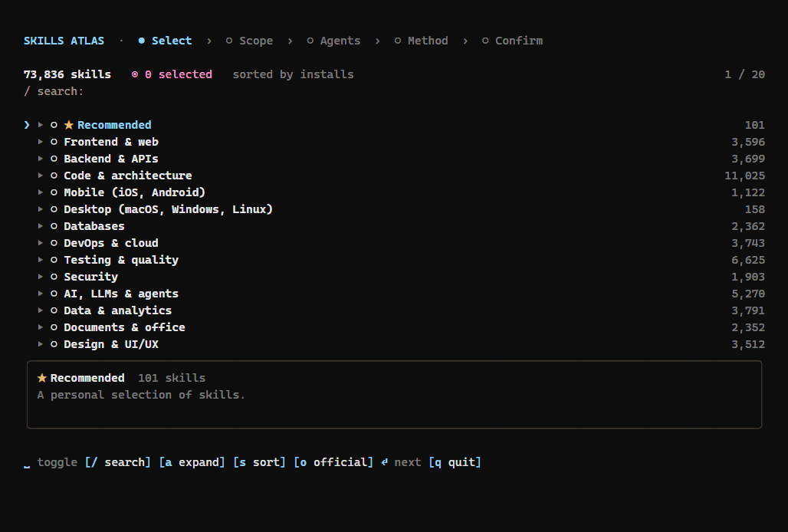Screen dimensions: 788x532
Task: Click the [s sort] shortcut
Action: click(x=259, y=462)
